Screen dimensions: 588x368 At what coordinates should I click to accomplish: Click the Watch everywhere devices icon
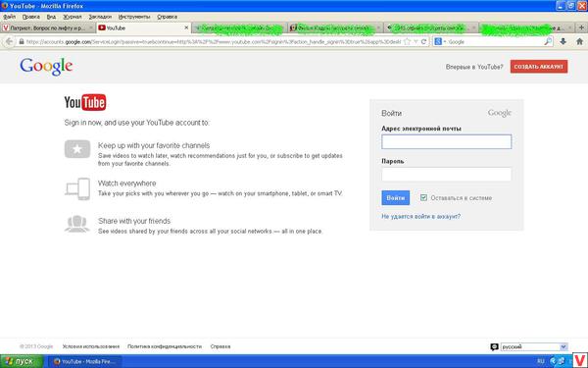click(77, 188)
